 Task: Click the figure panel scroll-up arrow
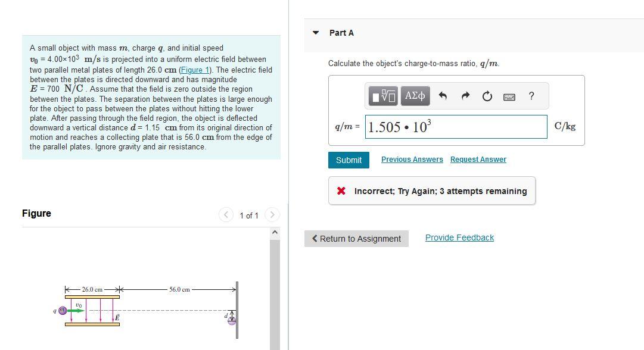click(275, 232)
